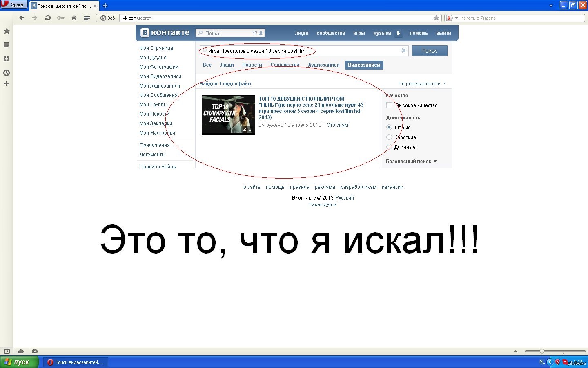This screenshot has height=368, width=588.
Task: Open the Notes panel in Opera sidebar
Action: click(7, 45)
